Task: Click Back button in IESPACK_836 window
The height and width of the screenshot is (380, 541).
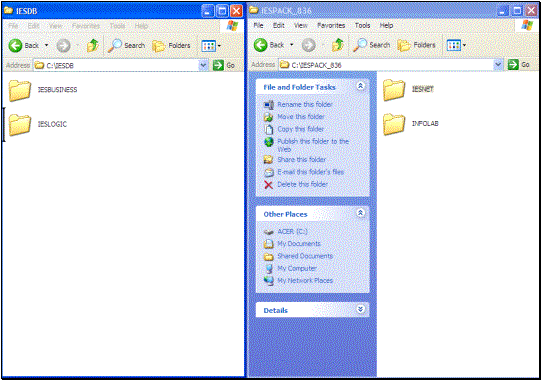Action: [269, 45]
